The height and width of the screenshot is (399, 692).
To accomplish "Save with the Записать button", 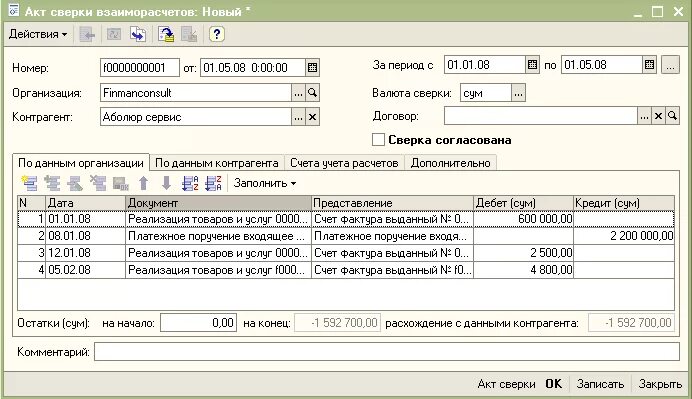I will tap(600, 384).
